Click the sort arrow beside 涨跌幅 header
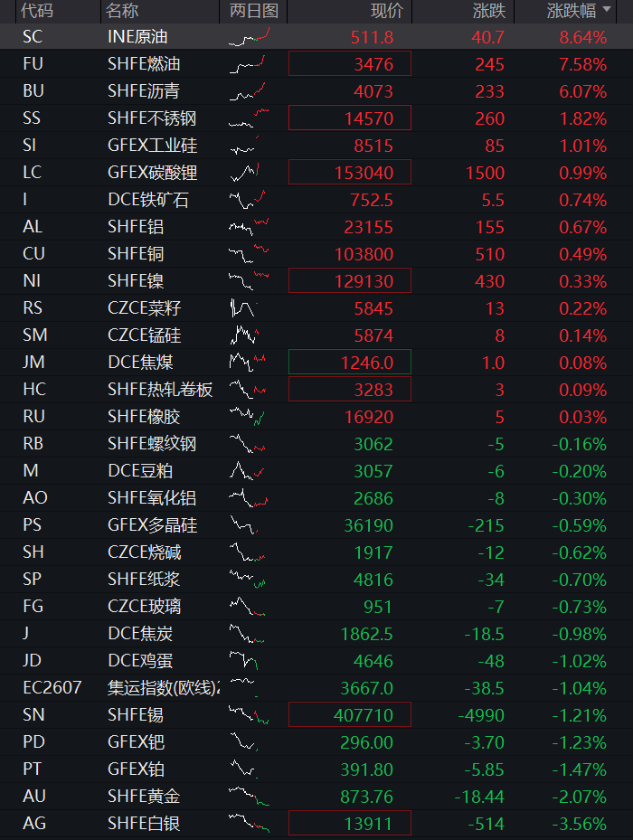 (607, 9)
